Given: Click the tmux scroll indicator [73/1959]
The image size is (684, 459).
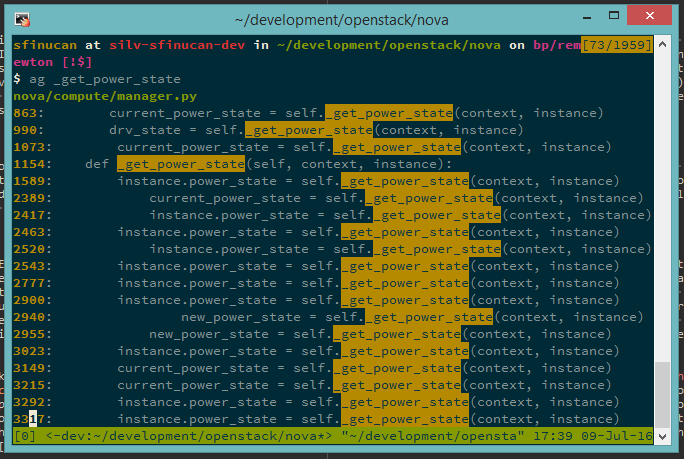Looking at the screenshot, I should click(x=617, y=45).
